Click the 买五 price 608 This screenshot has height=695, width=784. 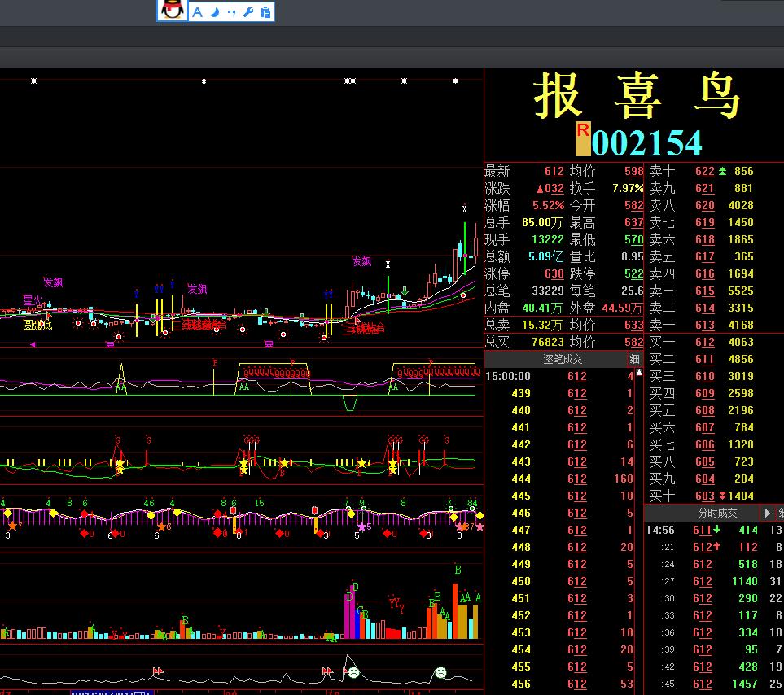(x=704, y=410)
